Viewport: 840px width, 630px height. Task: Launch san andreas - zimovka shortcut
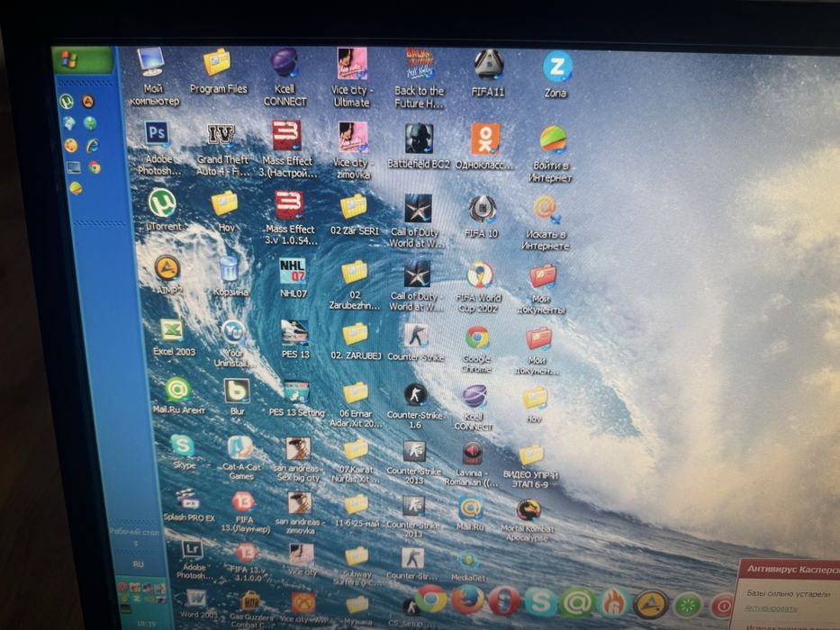300,513
